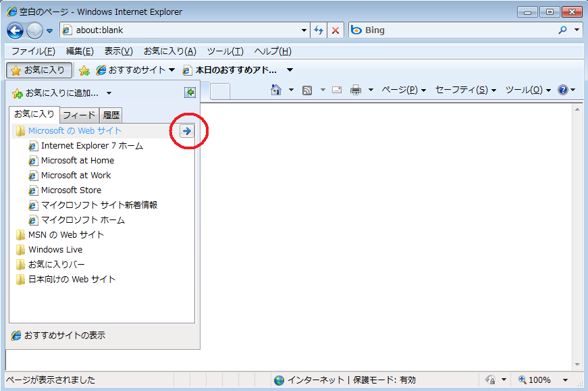The height and width of the screenshot is (391, 588).
Task: Expand the お気に入りに追加 dropdown arrow
Action: pos(109,93)
